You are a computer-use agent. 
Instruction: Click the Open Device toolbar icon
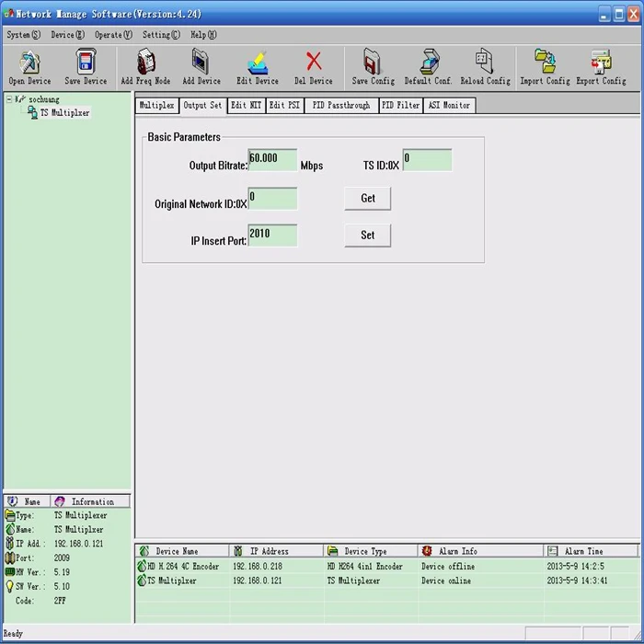[x=29, y=63]
